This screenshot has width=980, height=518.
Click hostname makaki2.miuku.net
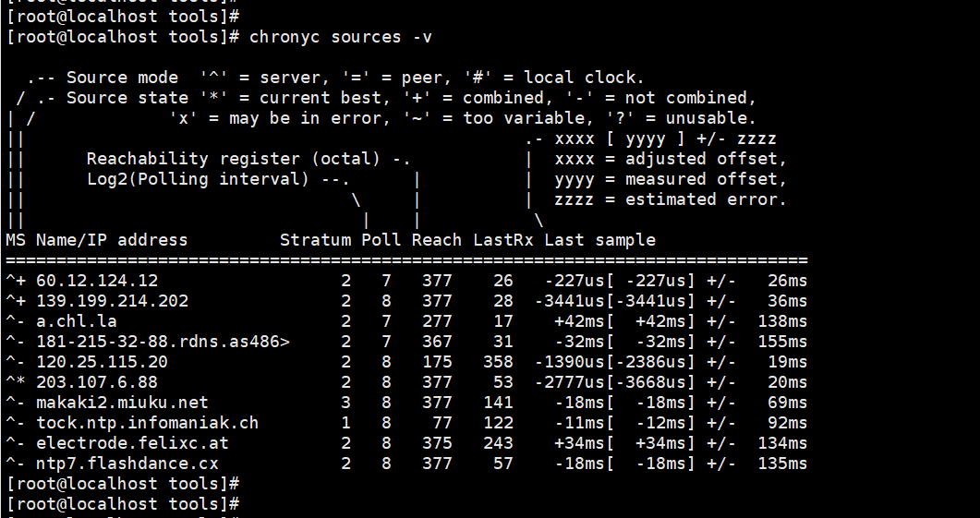tap(123, 403)
